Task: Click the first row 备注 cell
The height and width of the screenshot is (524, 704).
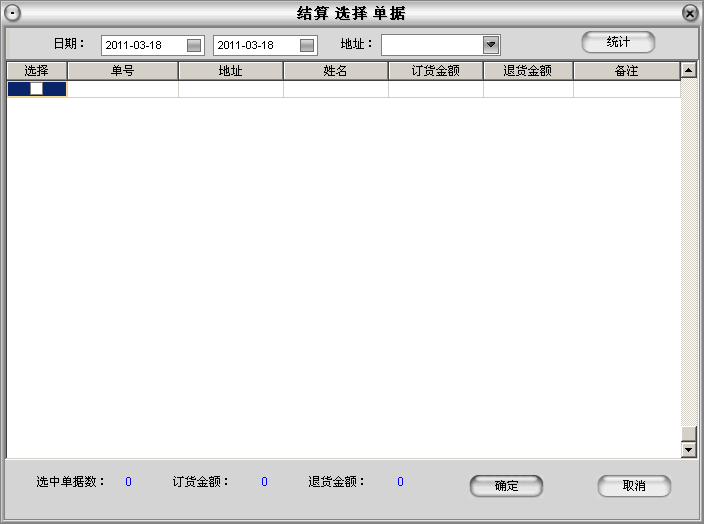Action: pyautogui.click(x=627, y=89)
